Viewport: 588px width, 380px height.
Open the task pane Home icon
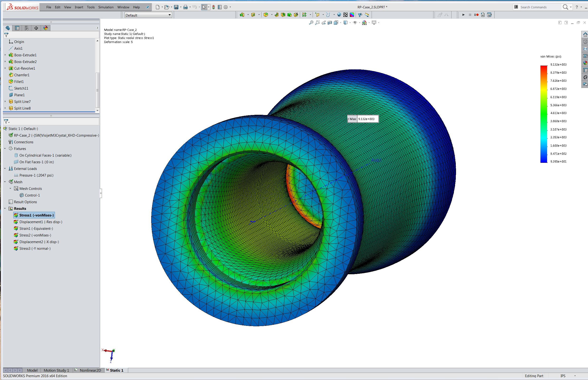pyautogui.click(x=585, y=34)
